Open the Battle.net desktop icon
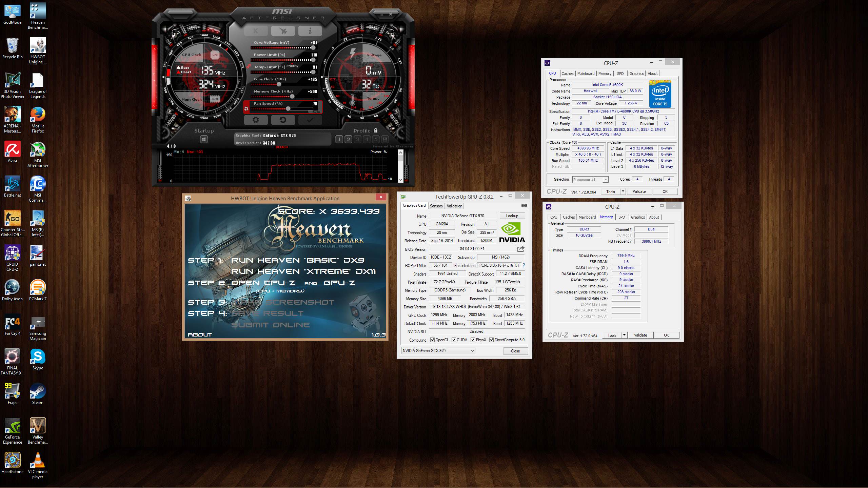 13,186
